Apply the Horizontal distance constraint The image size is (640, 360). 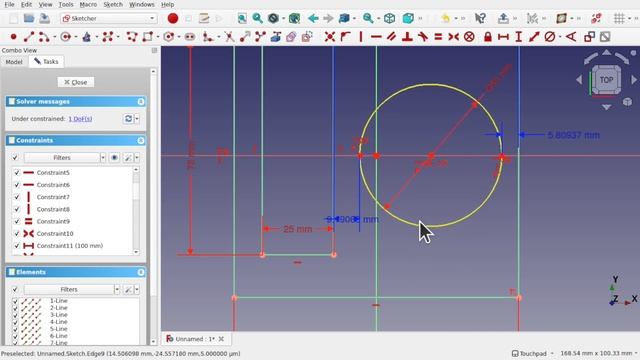pos(503,37)
